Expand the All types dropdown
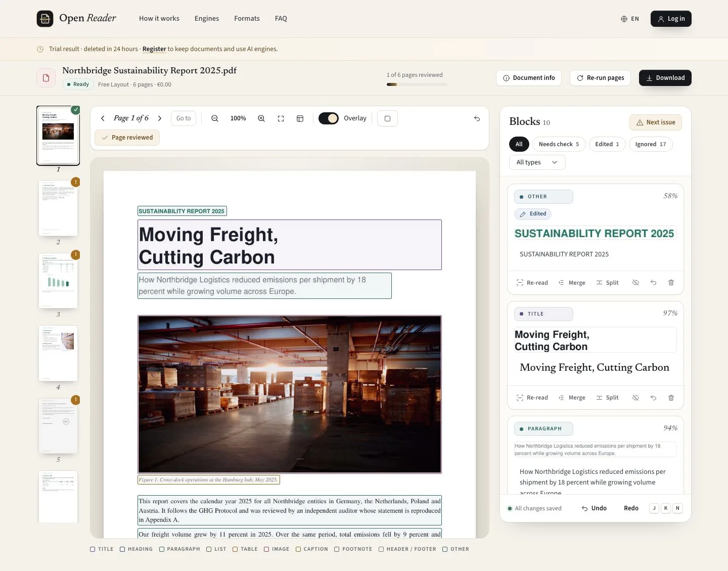Screen dimensions: 728x571 (537, 162)
